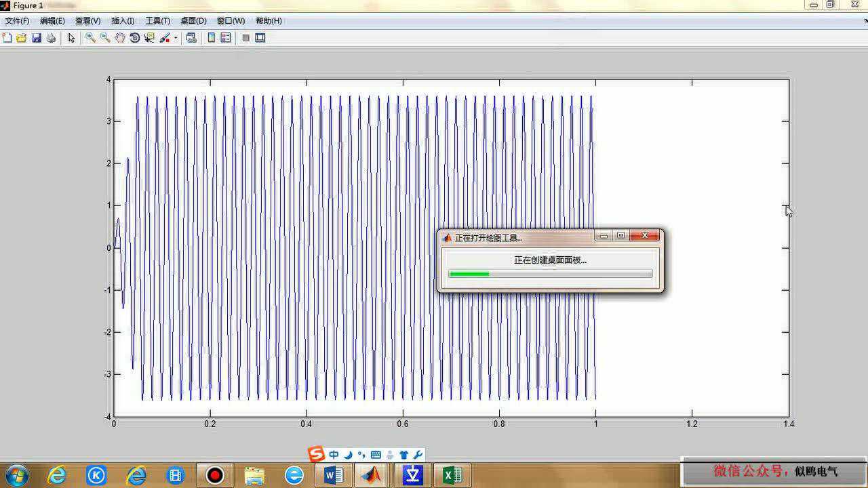Select the Zoom Out magnifier tool

click(105, 38)
